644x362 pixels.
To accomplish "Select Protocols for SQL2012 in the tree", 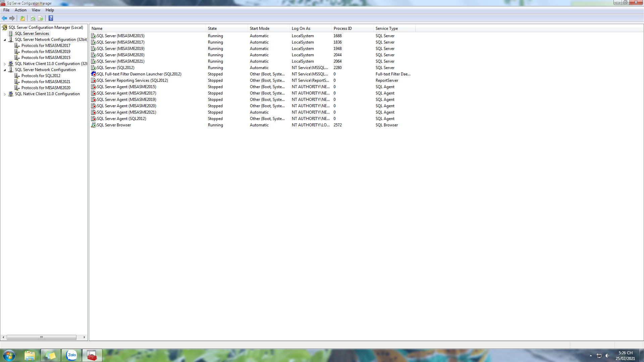I will click(x=41, y=76).
